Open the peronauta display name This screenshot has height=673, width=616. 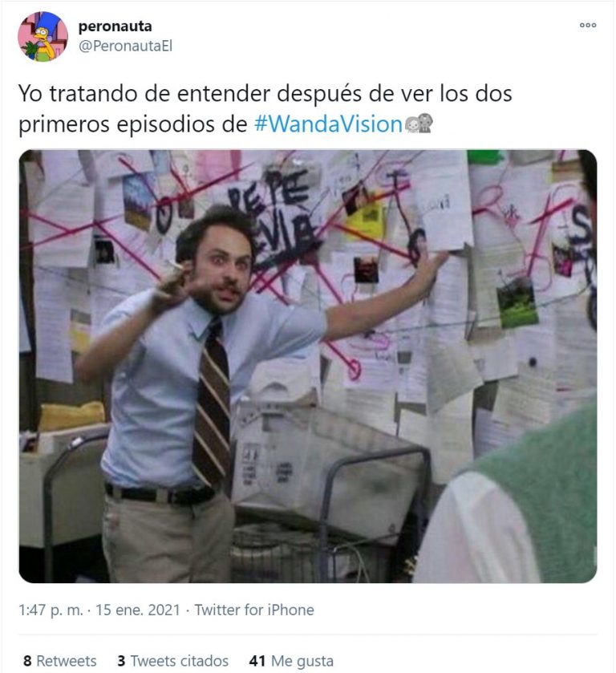(115, 26)
